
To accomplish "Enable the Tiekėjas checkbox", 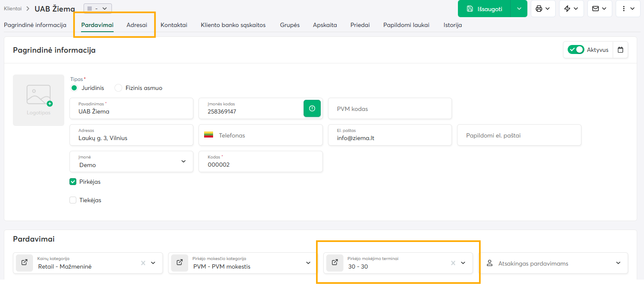I will click(x=73, y=200).
